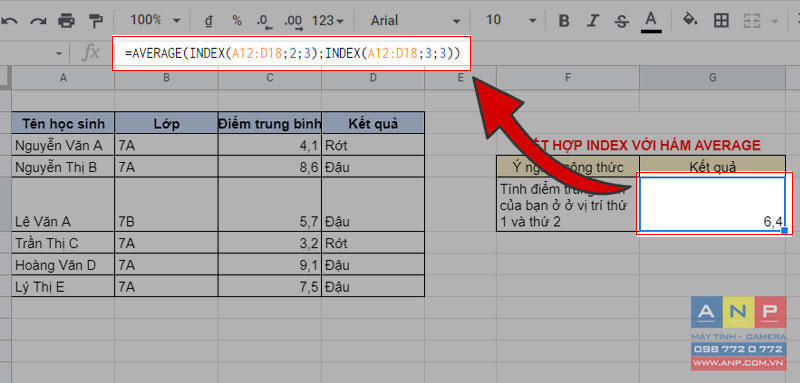Decrease decimal places
Viewport: 800px width, 383px height.
[x=265, y=21]
